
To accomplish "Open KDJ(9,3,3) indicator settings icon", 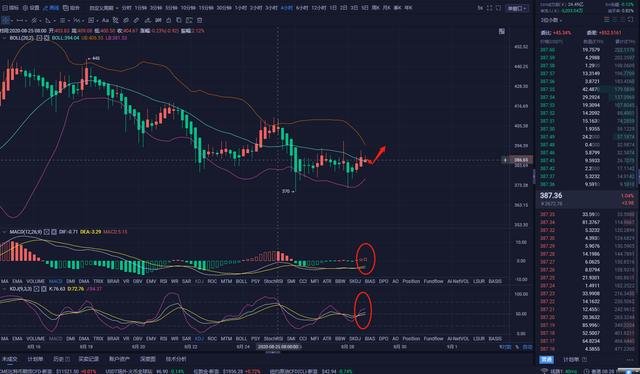I will [37, 289].
